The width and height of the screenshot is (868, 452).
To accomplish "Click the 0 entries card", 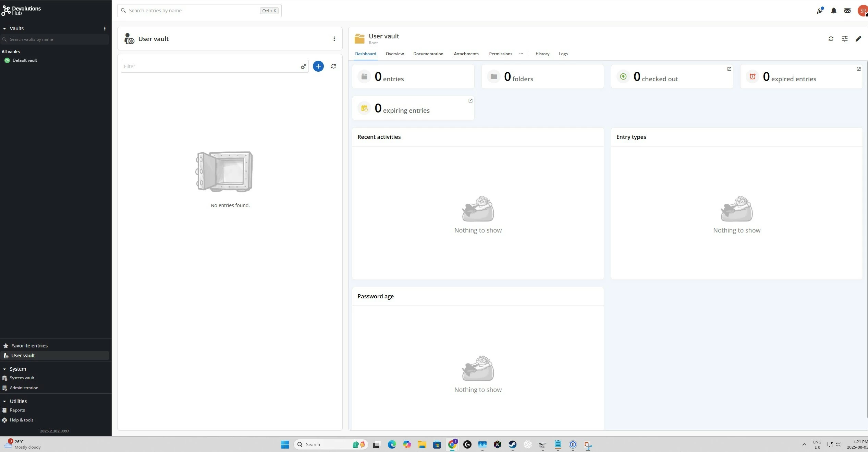I will [413, 76].
